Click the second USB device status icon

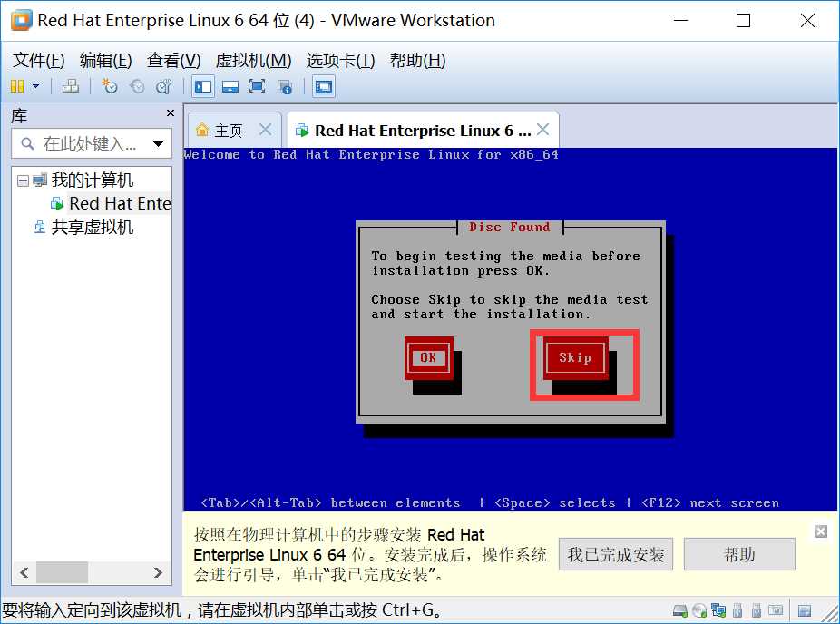coord(757,610)
